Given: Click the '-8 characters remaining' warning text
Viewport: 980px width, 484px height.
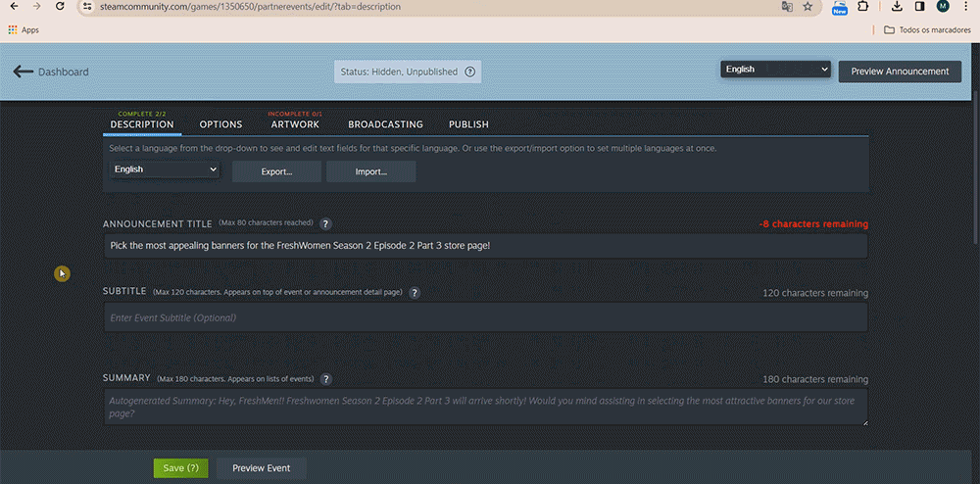Looking at the screenshot, I should click(813, 223).
